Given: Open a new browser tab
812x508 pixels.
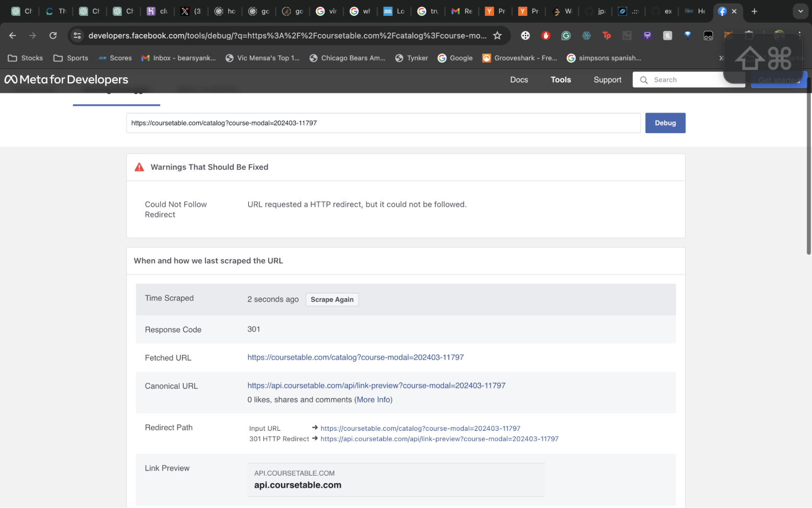Looking at the screenshot, I should pos(754,11).
